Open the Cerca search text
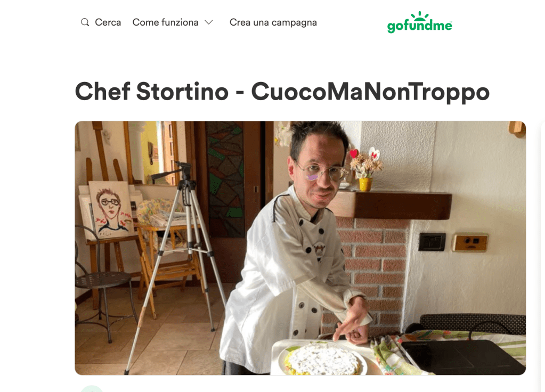 (108, 22)
